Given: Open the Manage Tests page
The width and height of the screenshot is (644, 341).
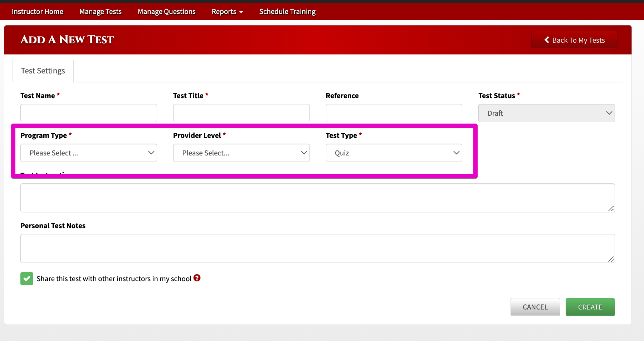Looking at the screenshot, I should [101, 11].
